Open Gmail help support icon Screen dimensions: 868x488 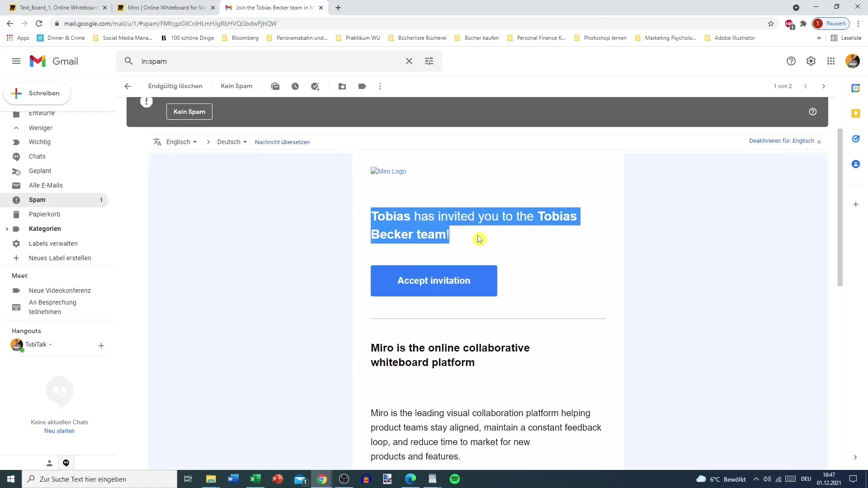(x=791, y=61)
